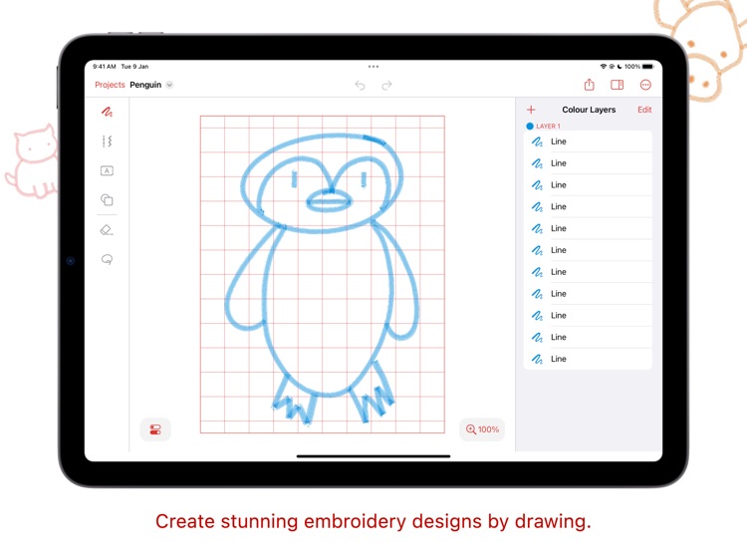Click the 100% zoom button
Screen dimensions: 747x560
(x=482, y=429)
